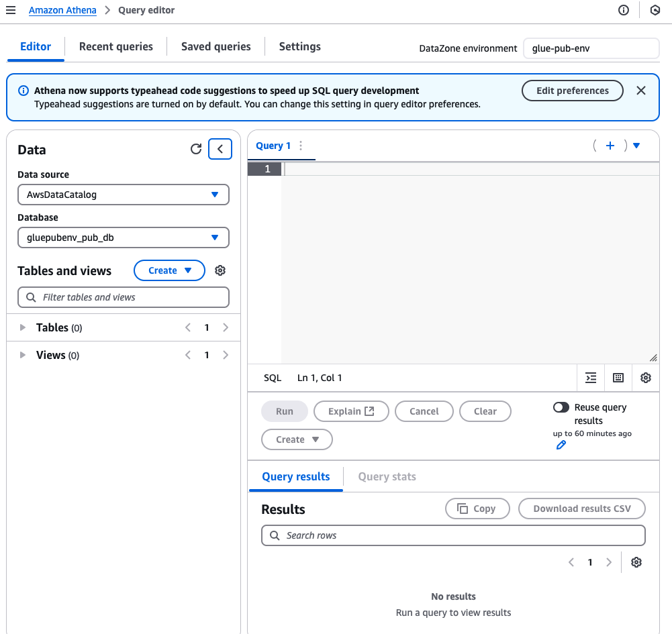
Task: Follow the Amazon Athena breadcrumb link
Action: 62,10
